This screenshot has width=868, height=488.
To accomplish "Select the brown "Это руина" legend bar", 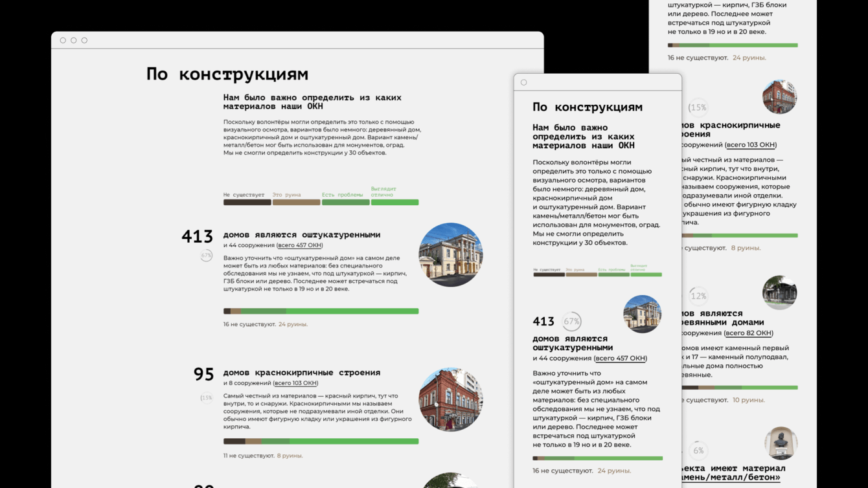I will tap(296, 203).
